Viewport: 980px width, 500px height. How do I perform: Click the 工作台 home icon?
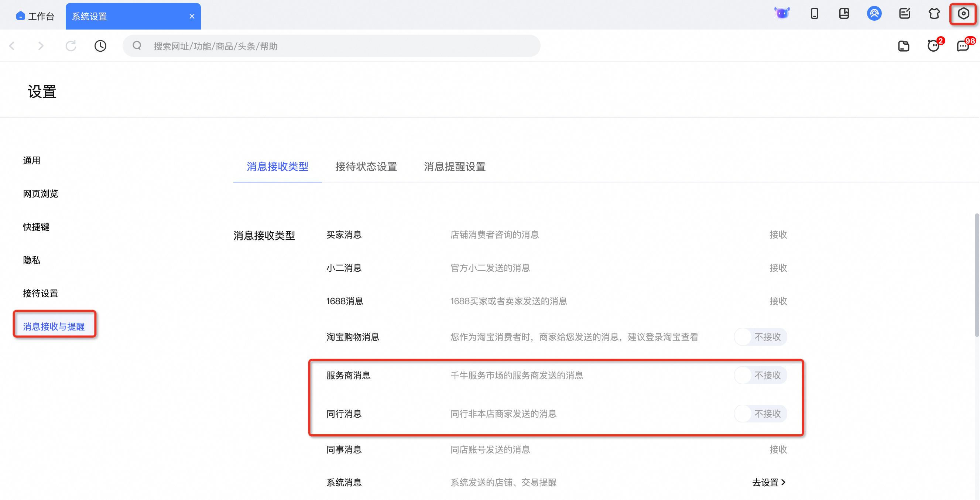[21, 16]
